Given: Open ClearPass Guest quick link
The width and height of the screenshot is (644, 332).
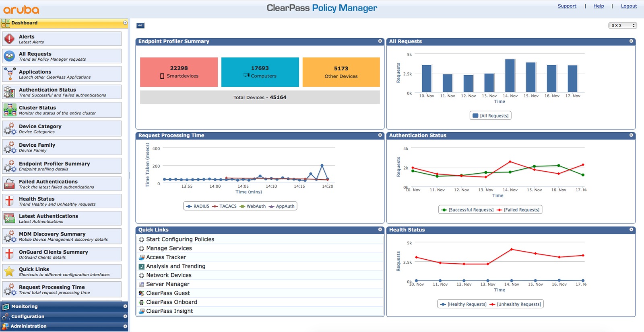Looking at the screenshot, I should [168, 293].
